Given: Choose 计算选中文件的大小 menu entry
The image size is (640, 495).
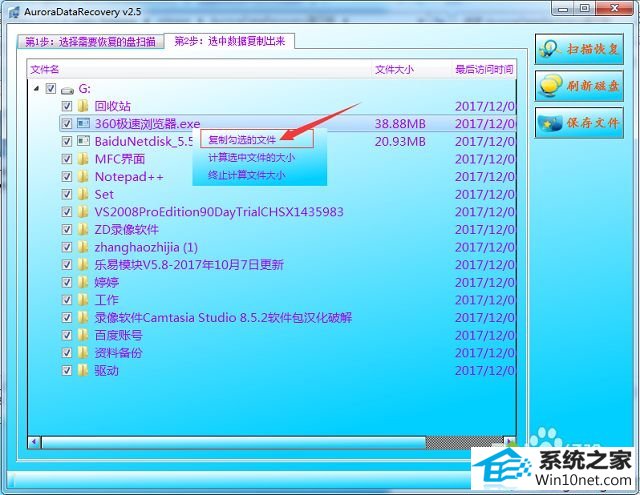Looking at the screenshot, I should [251, 158].
